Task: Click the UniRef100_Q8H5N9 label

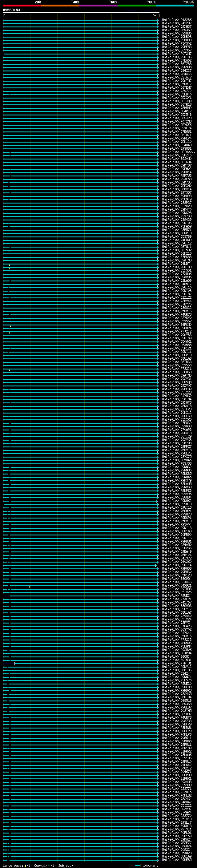Action: tap(176, 108)
